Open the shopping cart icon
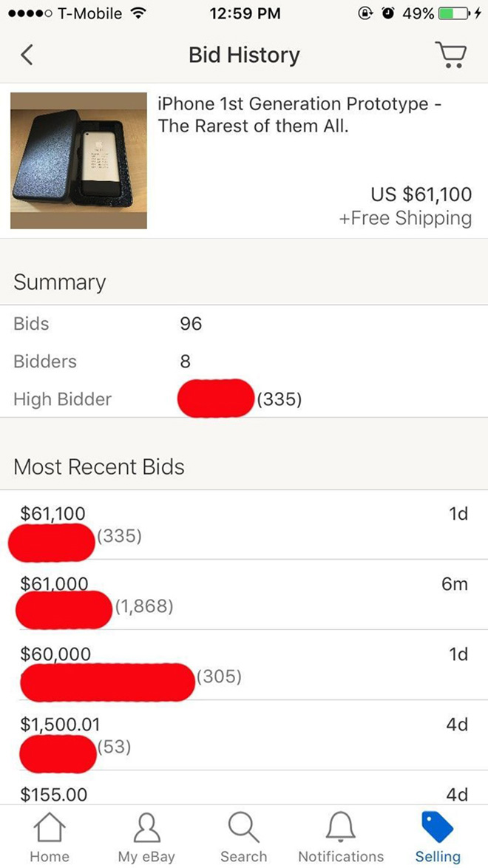 450,55
